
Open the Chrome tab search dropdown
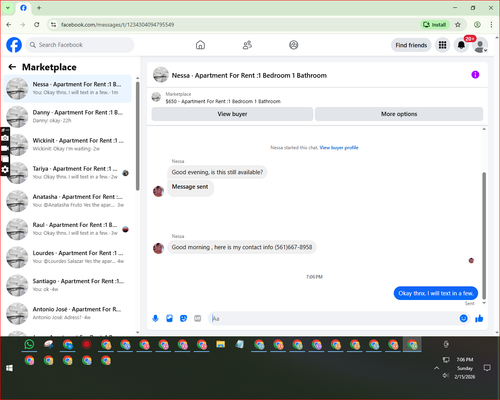tap(8, 8)
